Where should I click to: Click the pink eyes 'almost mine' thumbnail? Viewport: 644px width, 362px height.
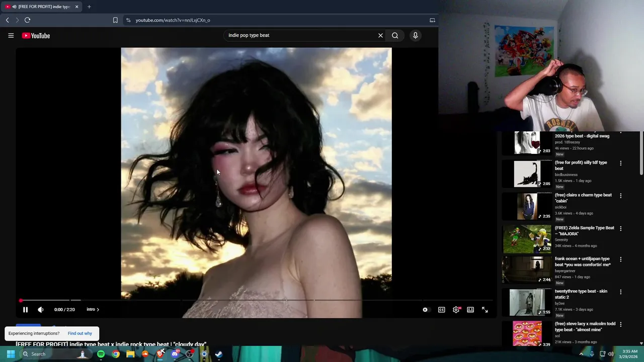tap(527, 334)
